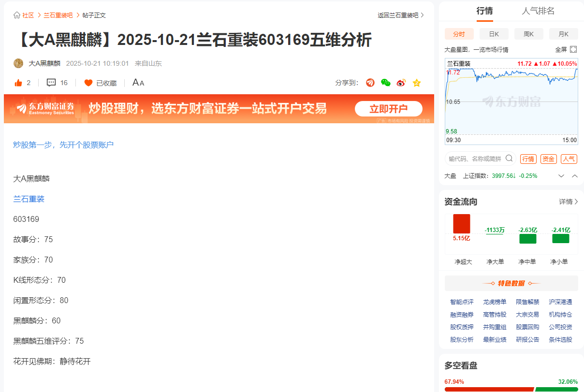The width and height of the screenshot is (584, 392).
Task: Open 并购重组 under 特色数据
Action: pos(495,327)
